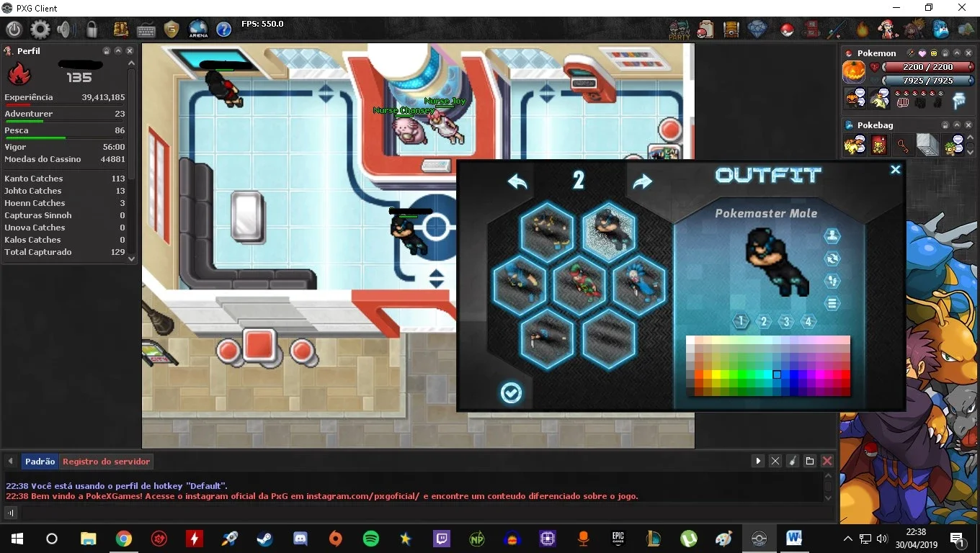Screen dimensions: 980x553
Task: Click the yellow smiley in Pokemon panel
Action: 933,53
